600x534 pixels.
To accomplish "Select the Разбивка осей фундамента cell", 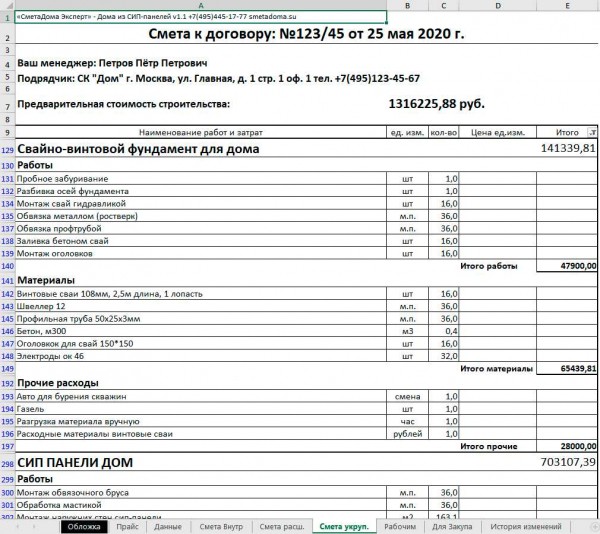I will 201,191.
